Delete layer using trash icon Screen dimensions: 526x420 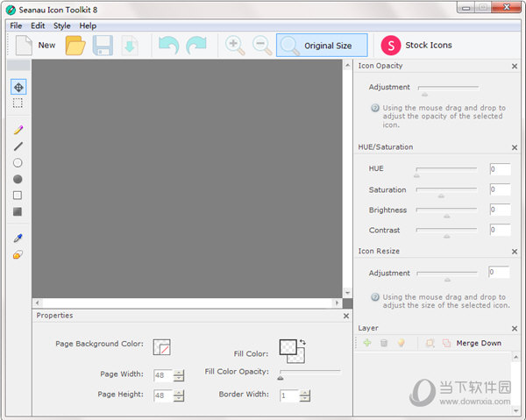384,343
